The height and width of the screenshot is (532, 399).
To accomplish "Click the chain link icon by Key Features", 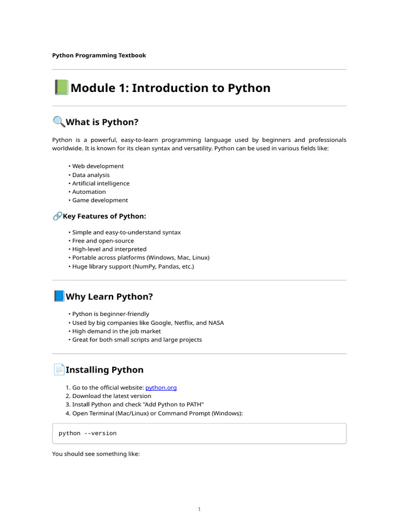I will 57,216.
